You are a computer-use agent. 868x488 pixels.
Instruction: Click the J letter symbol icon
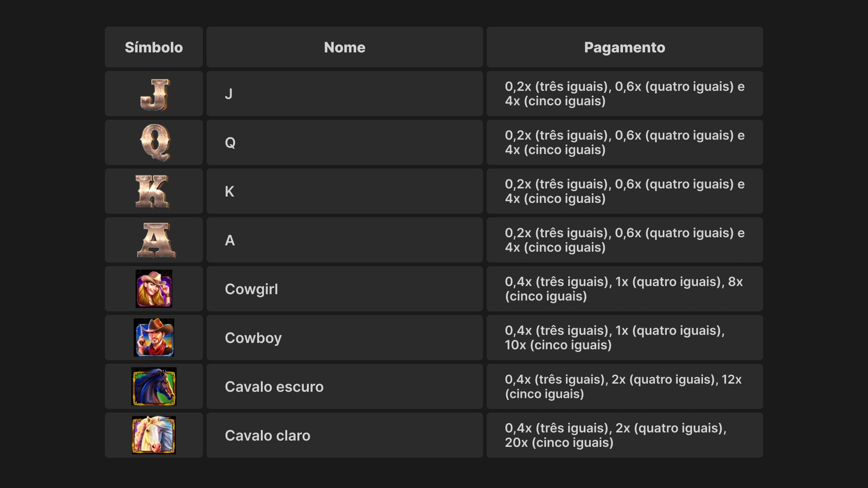coord(154,94)
